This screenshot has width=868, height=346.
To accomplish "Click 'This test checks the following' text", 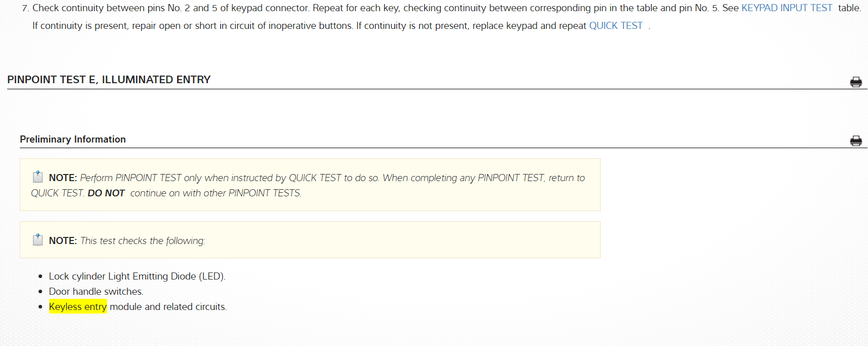I will 143,241.
